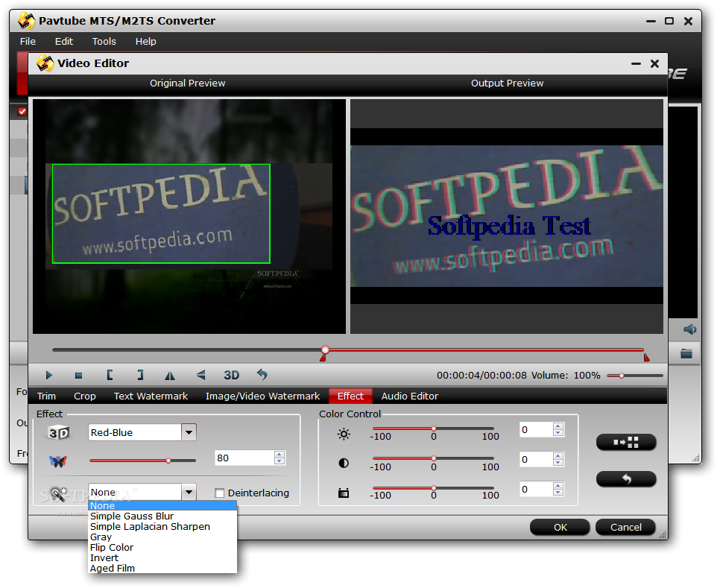This screenshot has width=717, height=588.
Task: Adjust the contrast slider
Action: [434, 458]
